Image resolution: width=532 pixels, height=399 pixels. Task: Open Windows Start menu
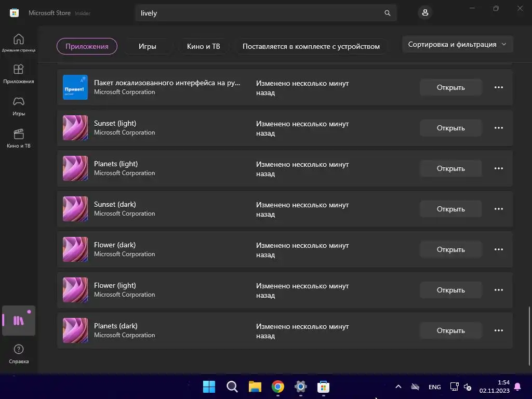[x=209, y=387]
